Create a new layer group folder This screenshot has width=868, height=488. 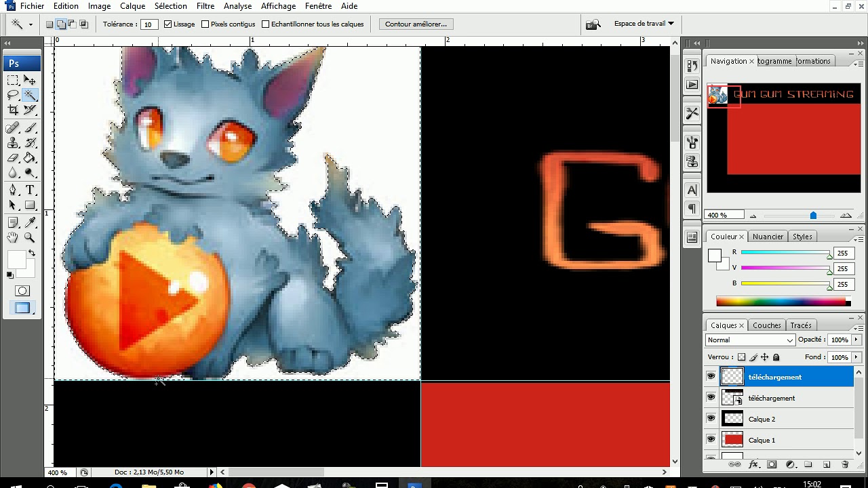click(x=808, y=465)
